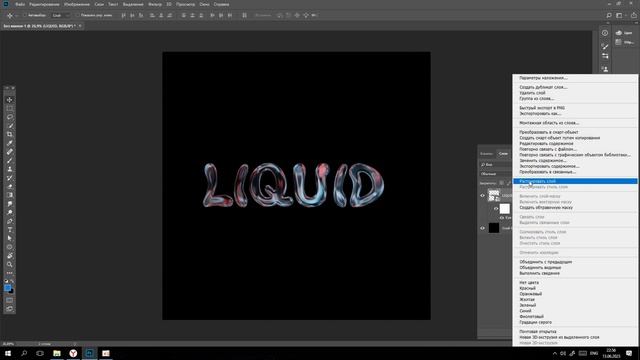Click the black background color swatch

pyautogui.click(x=11, y=291)
